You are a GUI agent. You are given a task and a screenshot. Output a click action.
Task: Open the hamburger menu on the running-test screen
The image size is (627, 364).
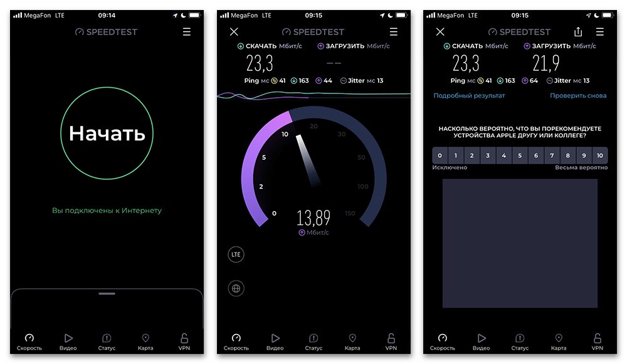[394, 31]
